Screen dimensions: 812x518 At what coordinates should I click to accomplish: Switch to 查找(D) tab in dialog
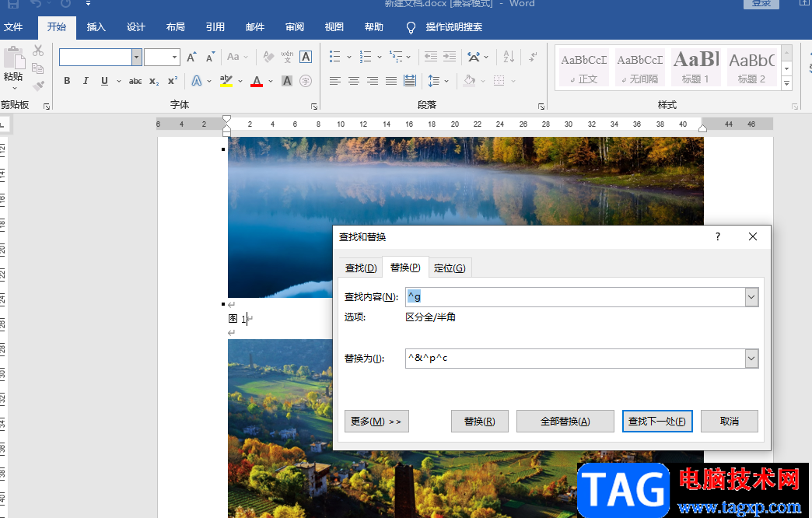click(361, 268)
